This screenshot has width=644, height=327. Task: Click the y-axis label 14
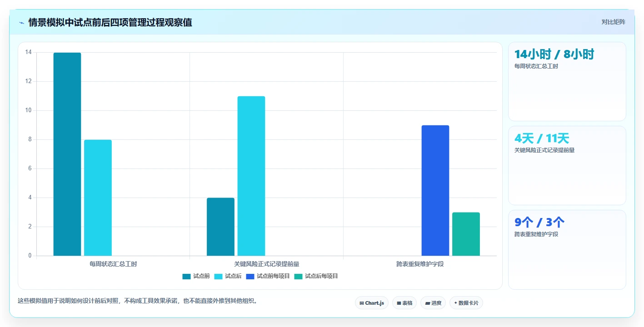tap(29, 52)
